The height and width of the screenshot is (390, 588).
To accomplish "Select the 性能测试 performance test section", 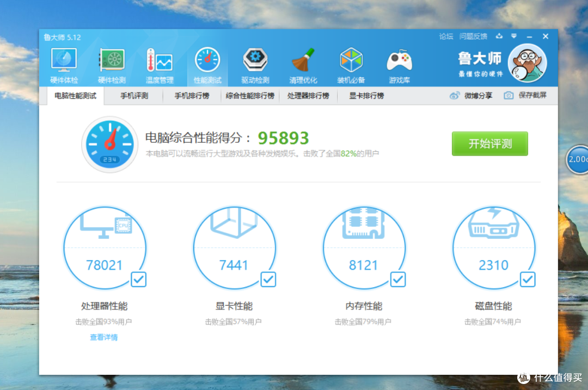I will tap(207, 66).
